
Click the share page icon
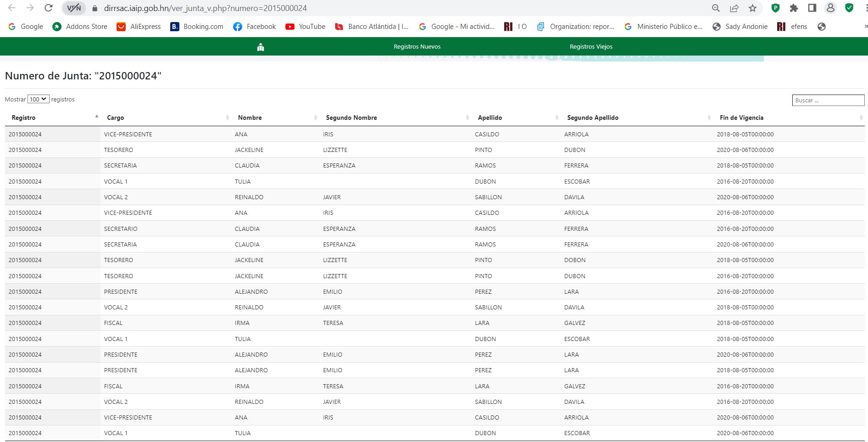coord(734,8)
